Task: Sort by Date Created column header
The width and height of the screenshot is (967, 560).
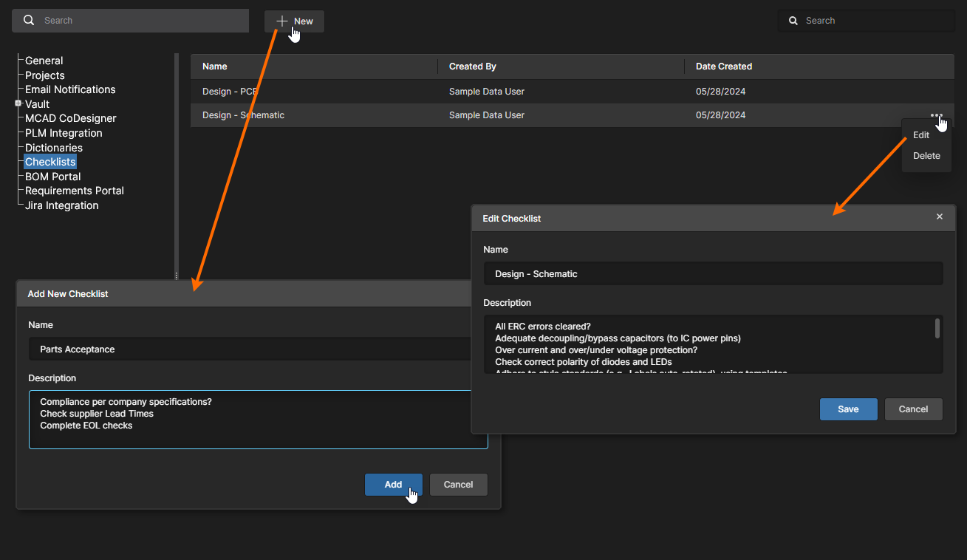Action: click(x=723, y=66)
